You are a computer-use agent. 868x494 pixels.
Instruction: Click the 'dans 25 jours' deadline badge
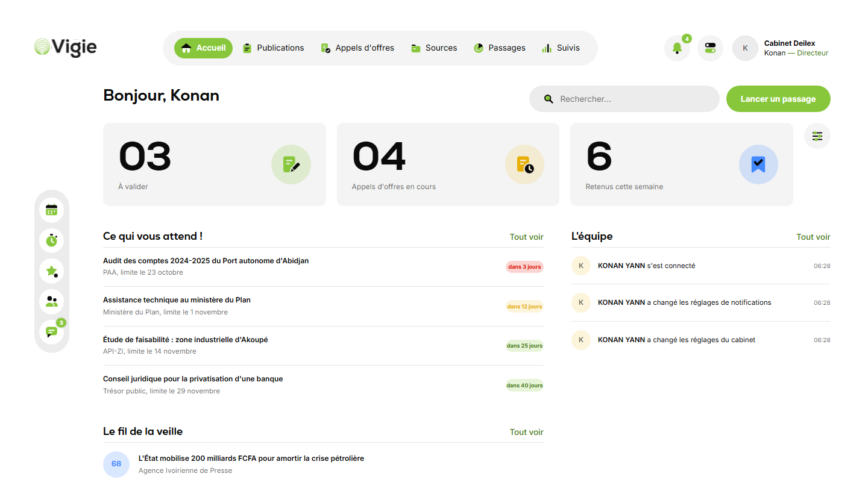[x=524, y=346]
